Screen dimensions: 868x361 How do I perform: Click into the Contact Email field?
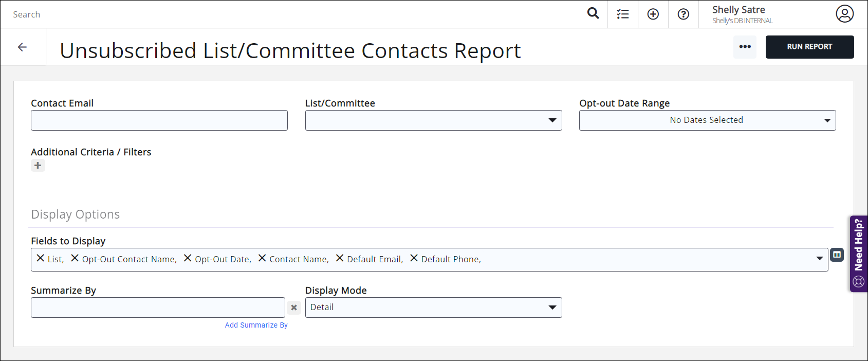[159, 120]
